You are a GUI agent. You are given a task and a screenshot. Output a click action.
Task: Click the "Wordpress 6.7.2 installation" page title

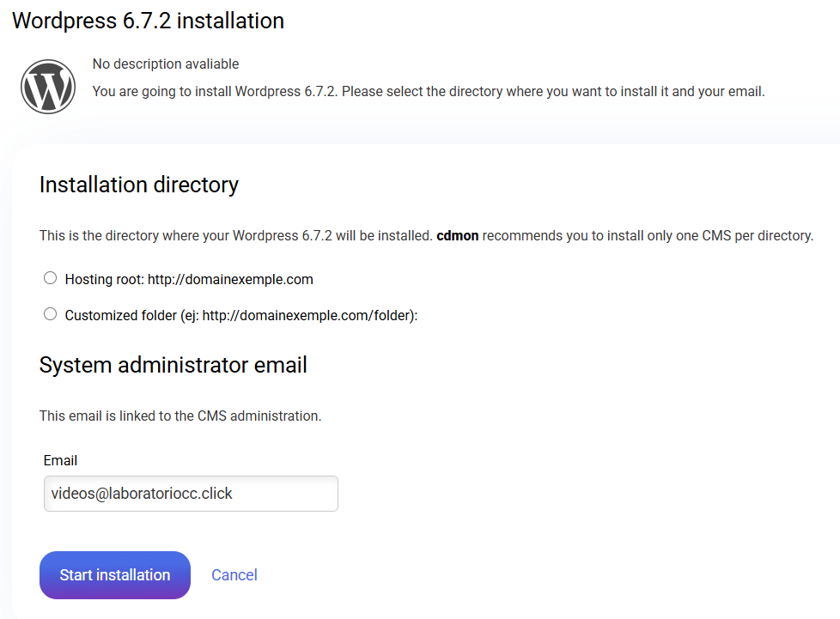[148, 21]
